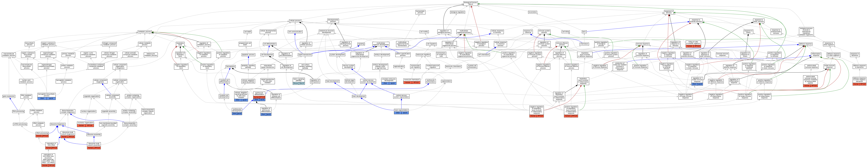Select the "locomotion" node
Screen dimensions: 868x168
tap(532, 12)
